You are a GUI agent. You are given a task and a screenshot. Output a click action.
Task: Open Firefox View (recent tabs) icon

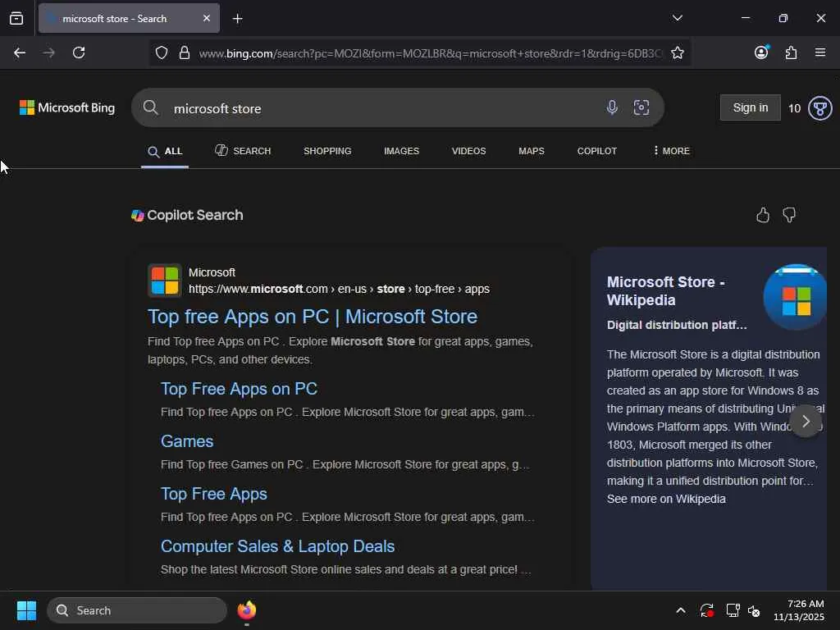click(16, 18)
